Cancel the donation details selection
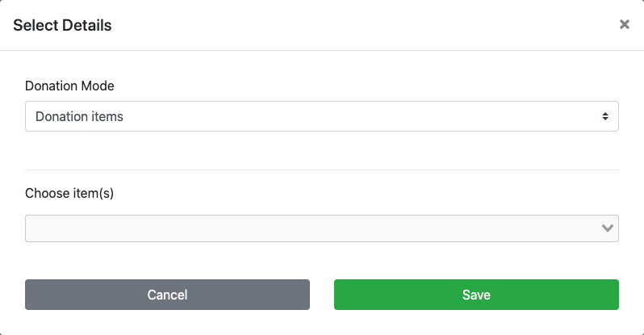Image resolution: width=644 pixels, height=335 pixels. click(x=167, y=295)
